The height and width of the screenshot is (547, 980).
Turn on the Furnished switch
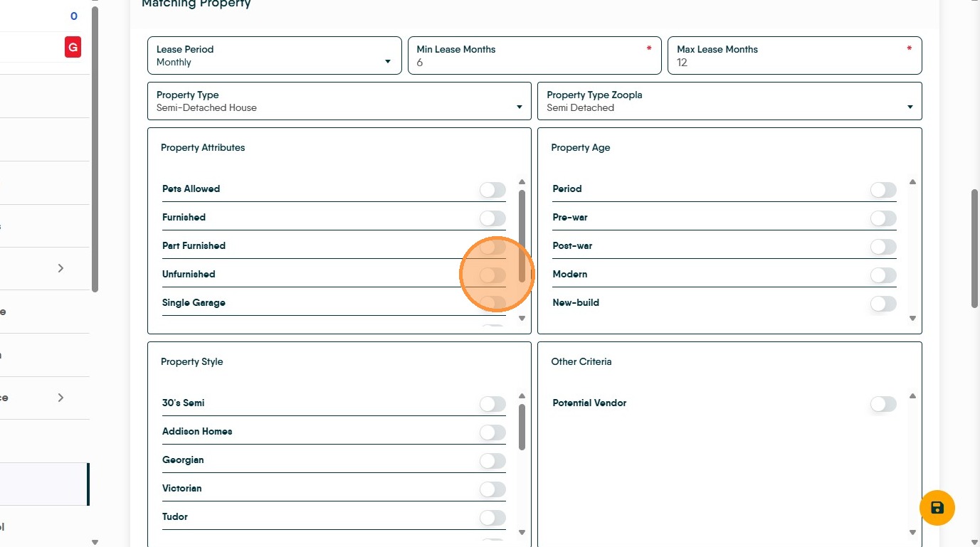492,218
